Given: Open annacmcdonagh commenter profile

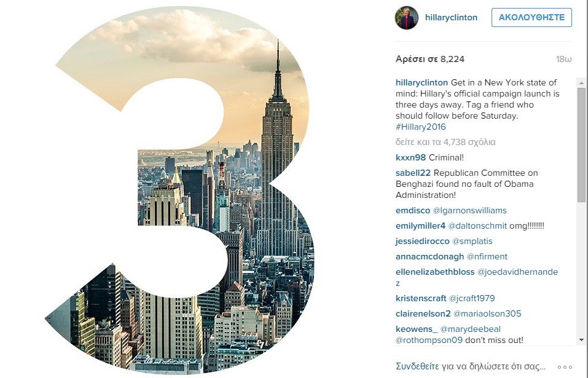Looking at the screenshot, I should [x=429, y=256].
